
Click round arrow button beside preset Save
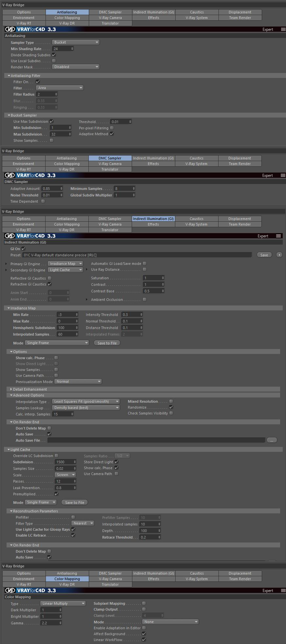[279, 255]
